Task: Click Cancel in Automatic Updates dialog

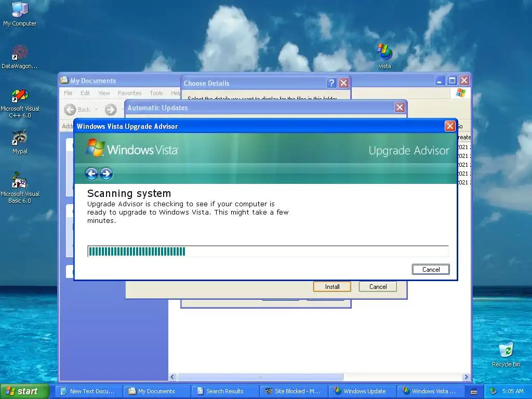Action: pyautogui.click(x=378, y=287)
